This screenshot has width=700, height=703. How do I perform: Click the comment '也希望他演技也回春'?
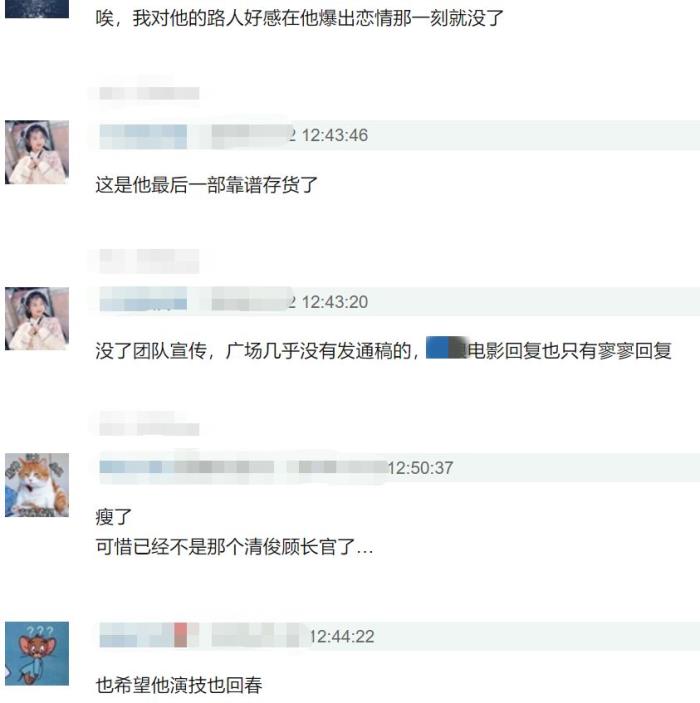click(179, 685)
